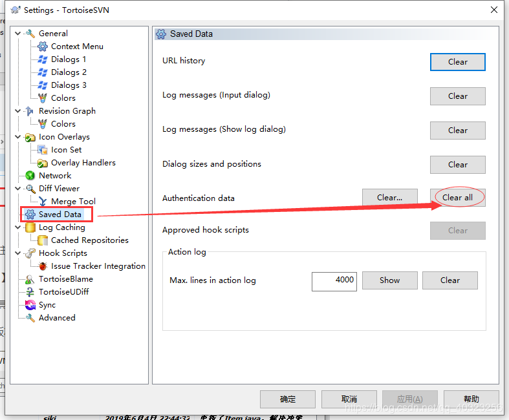The height and width of the screenshot is (420, 509).
Task: Collapse the Icon Overlays tree node
Action: tap(18, 137)
